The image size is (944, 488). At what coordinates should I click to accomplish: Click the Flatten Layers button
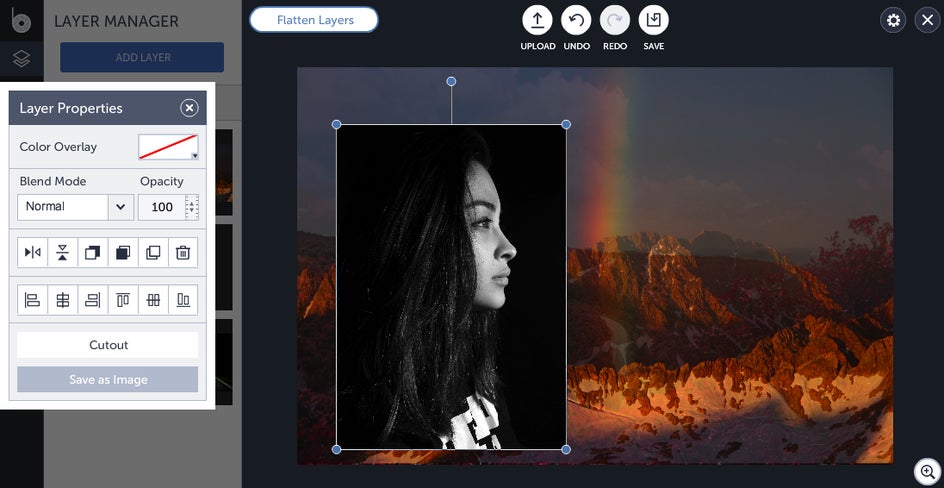coord(314,20)
